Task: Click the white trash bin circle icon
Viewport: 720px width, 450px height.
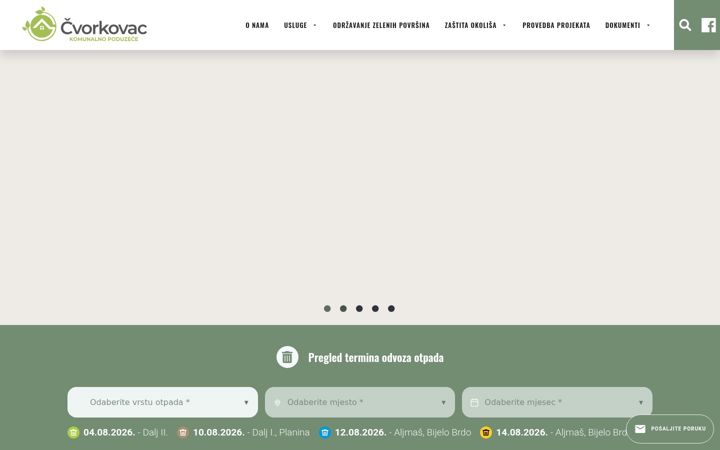Action: click(287, 357)
